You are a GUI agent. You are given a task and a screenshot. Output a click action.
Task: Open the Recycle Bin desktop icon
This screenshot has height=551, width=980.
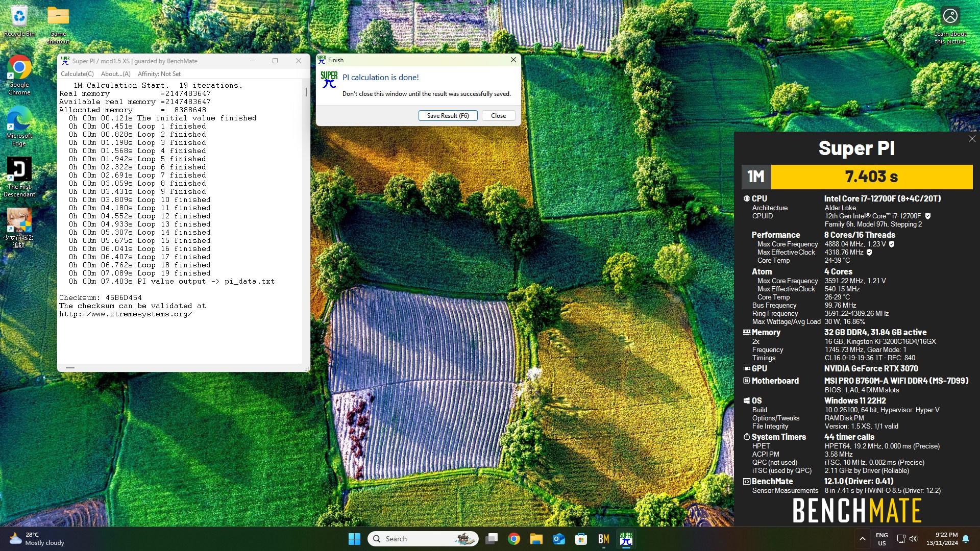coord(19,20)
